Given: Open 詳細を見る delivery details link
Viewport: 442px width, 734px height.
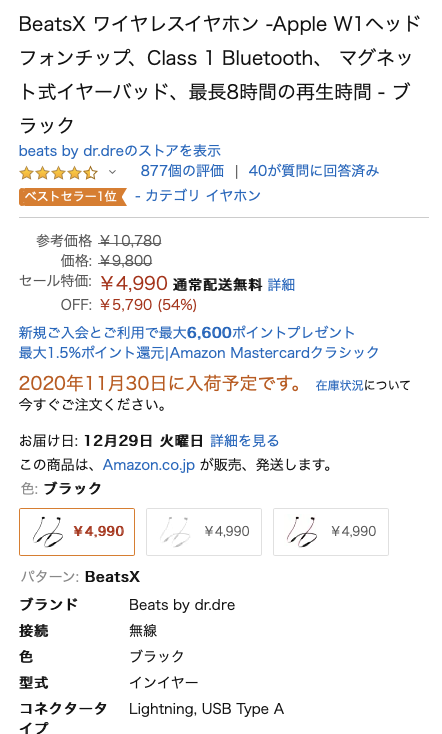Looking at the screenshot, I should point(244,440).
